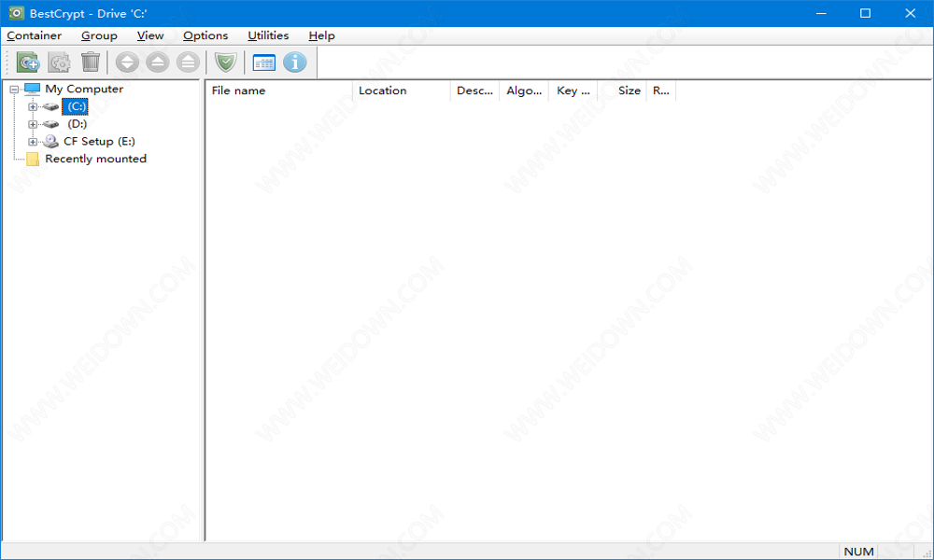
Task: Select the (C:) drive label
Action: (77, 106)
